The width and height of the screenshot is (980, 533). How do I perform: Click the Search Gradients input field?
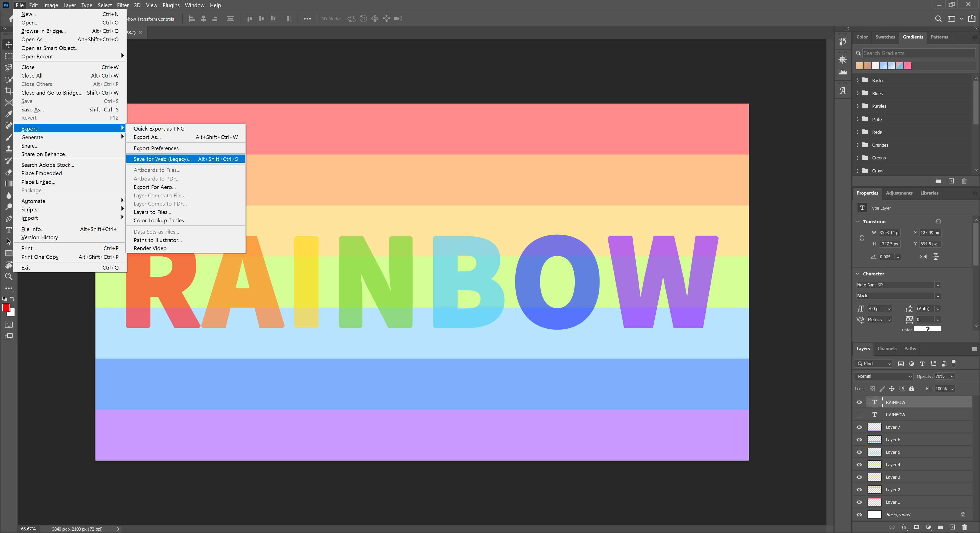coord(918,53)
